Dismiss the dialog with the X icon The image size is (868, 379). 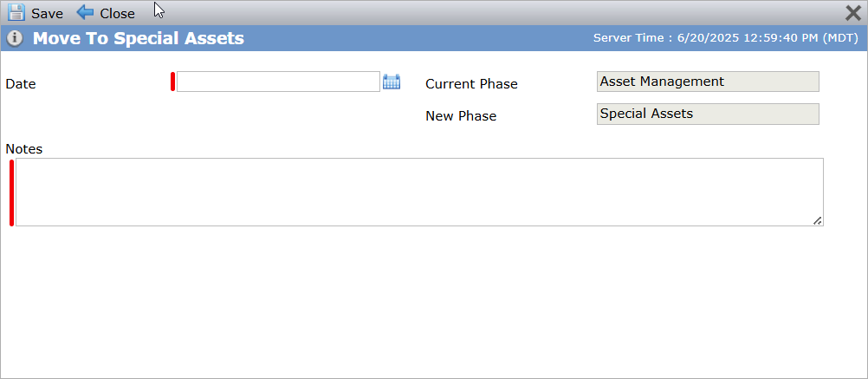click(x=853, y=13)
